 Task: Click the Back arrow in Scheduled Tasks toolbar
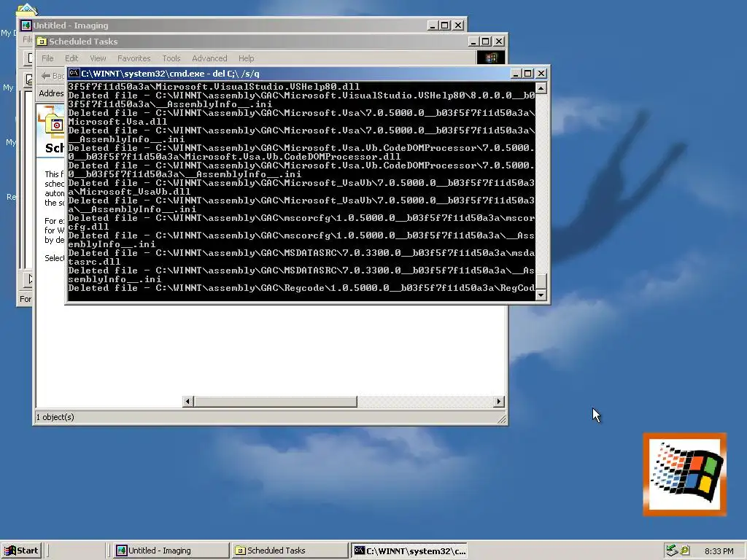(46, 76)
